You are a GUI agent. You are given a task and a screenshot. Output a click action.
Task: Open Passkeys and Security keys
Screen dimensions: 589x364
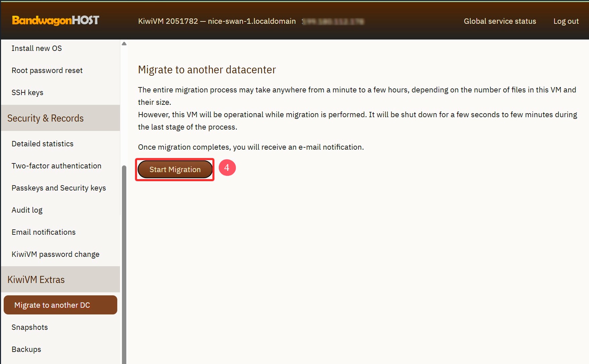point(59,188)
